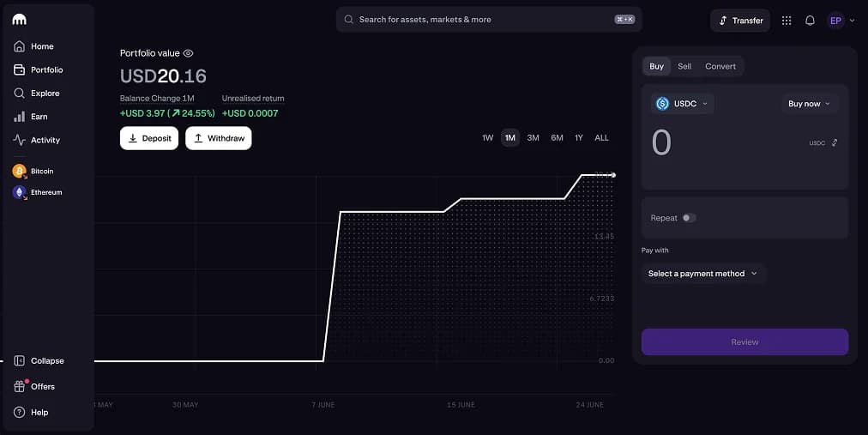868x435 pixels.
Task: Toggle the Repeat switch
Action: 689,218
